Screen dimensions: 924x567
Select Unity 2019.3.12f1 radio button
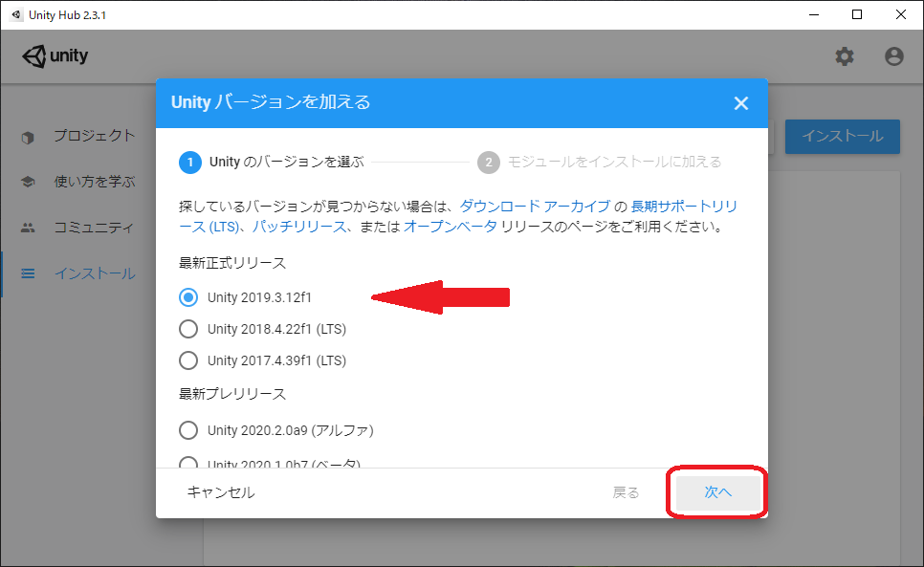click(x=188, y=297)
